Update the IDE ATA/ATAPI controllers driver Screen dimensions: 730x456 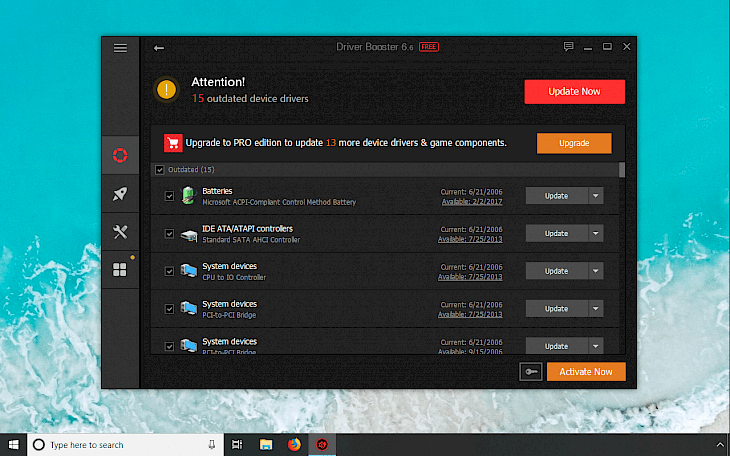point(557,233)
